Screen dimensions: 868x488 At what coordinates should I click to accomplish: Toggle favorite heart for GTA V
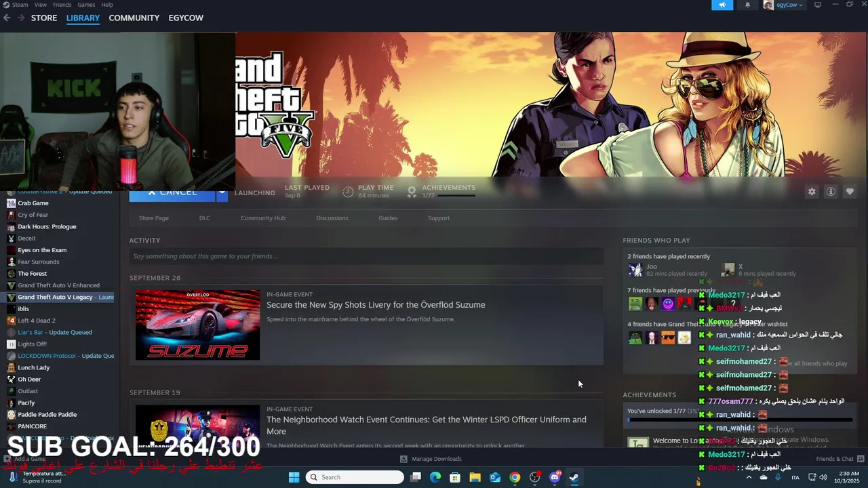pos(849,192)
